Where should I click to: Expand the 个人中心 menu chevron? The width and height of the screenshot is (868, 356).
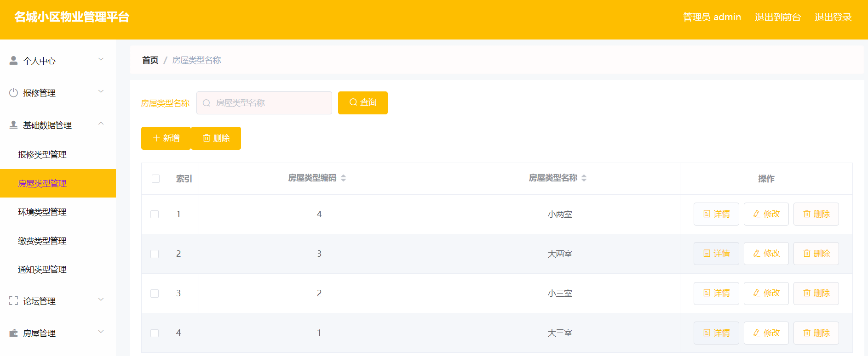pos(101,59)
